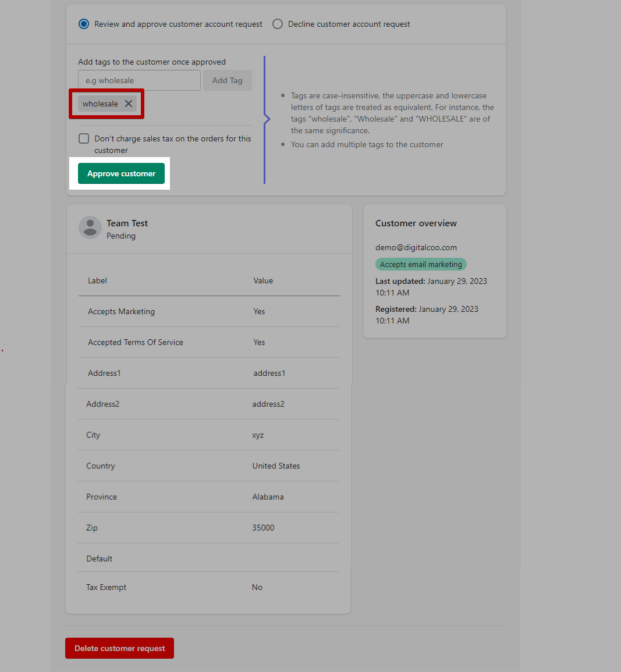The width and height of the screenshot is (621, 672).
Task: Click the Customer overview panel heading
Action: pos(416,223)
